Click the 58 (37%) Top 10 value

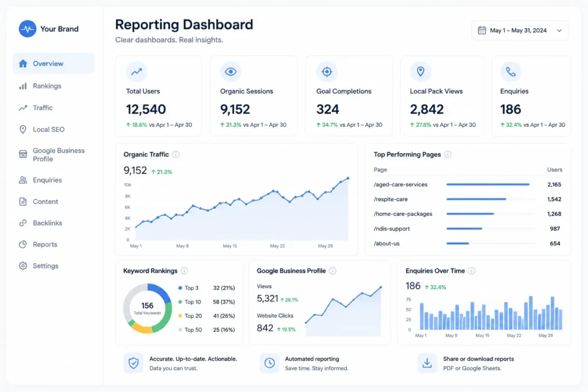point(224,302)
